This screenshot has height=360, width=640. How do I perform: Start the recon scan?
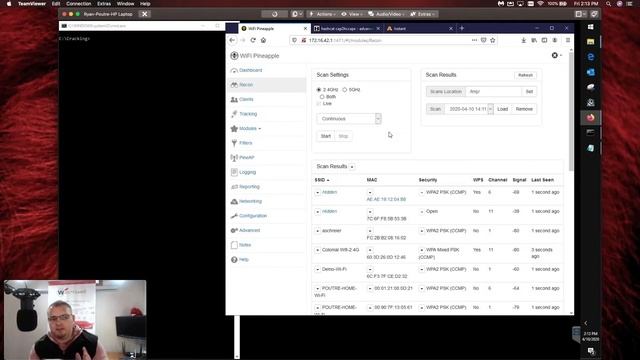(x=326, y=136)
